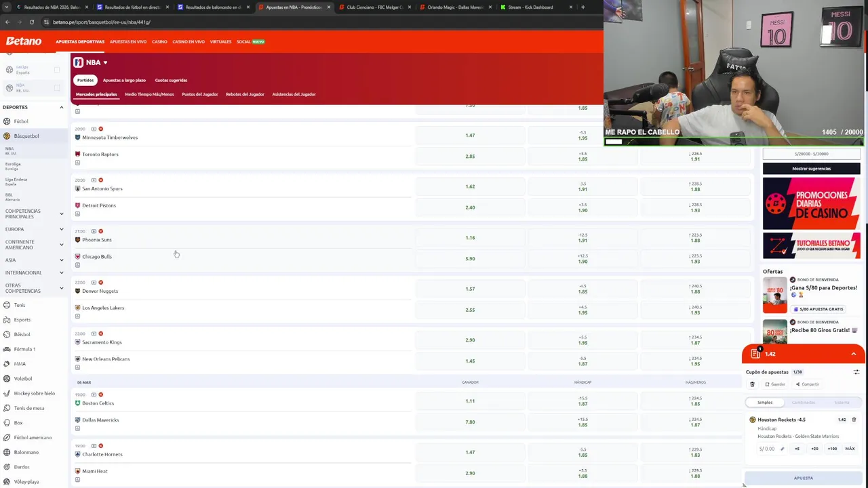Open the NBA league dropdown
This screenshot has height=488, width=868.
coord(105,62)
